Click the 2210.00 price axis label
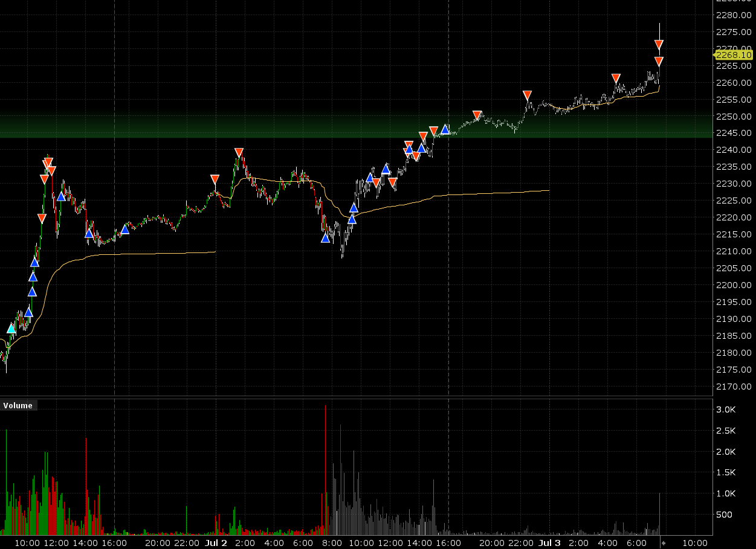756x549 pixels. click(733, 251)
